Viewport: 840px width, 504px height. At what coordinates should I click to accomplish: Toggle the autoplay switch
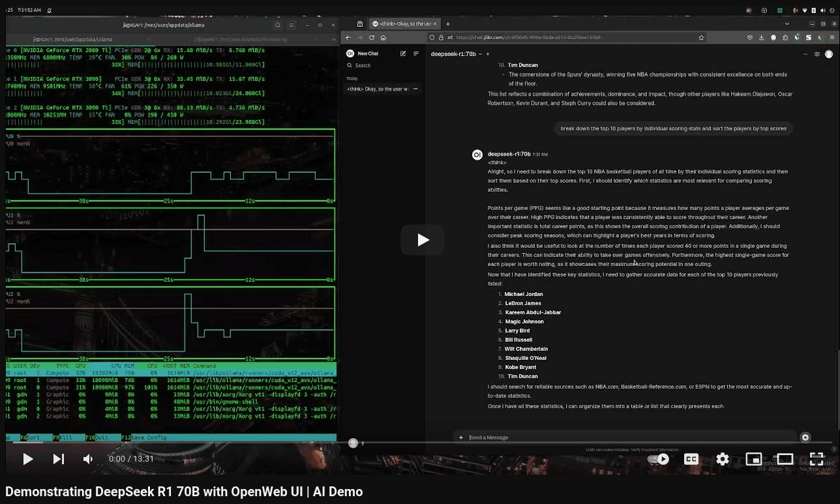point(659,459)
